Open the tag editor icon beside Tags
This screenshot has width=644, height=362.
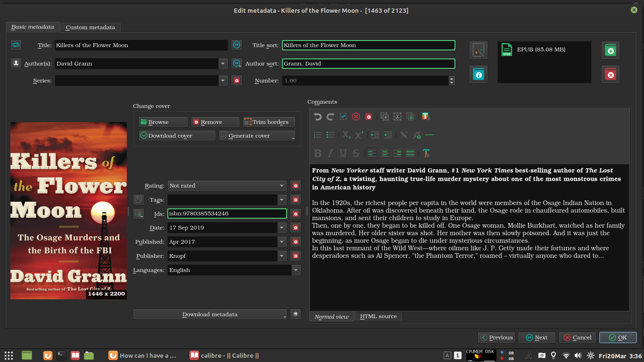[139, 200]
